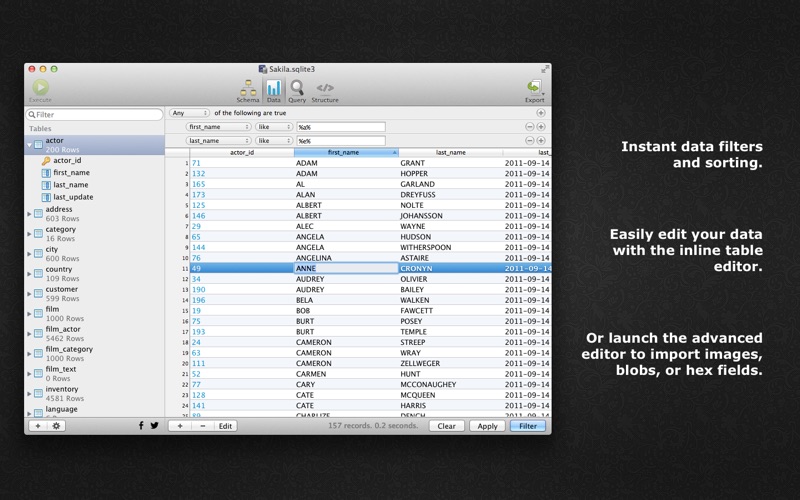The height and width of the screenshot is (500, 800).
Task: Click the %e% filter value field
Action: 341,141
